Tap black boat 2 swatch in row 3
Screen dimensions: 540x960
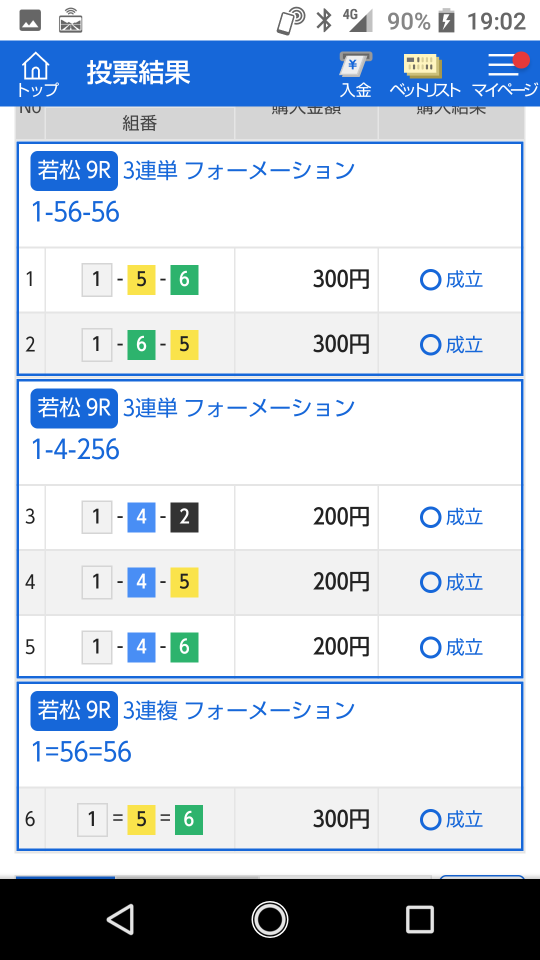click(184, 518)
